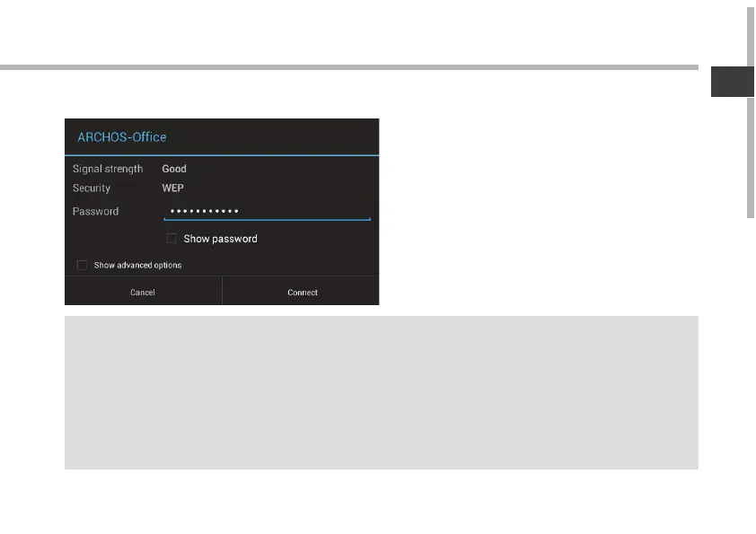The image size is (756, 534).
Task: Select the Good signal value
Action: pos(174,169)
